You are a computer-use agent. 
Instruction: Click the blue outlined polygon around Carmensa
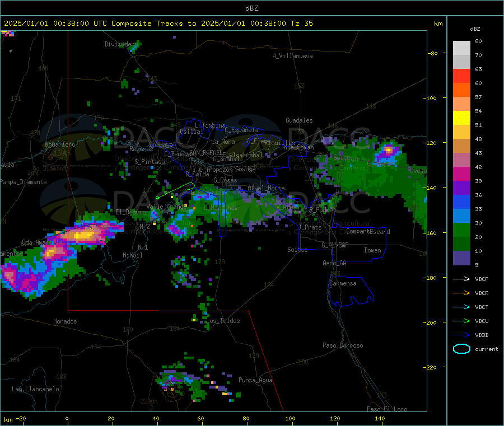pos(351,292)
